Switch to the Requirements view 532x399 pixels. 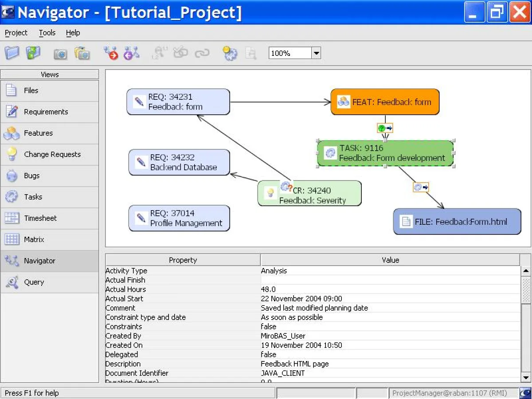pos(46,112)
